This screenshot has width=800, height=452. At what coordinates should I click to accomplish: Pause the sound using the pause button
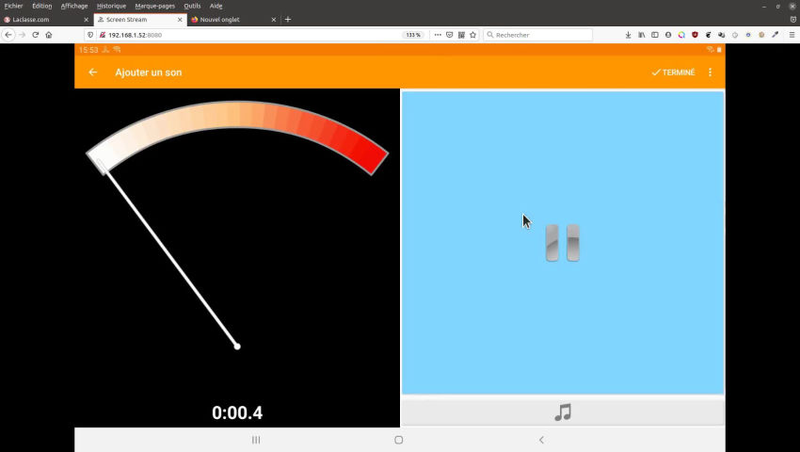(x=562, y=243)
